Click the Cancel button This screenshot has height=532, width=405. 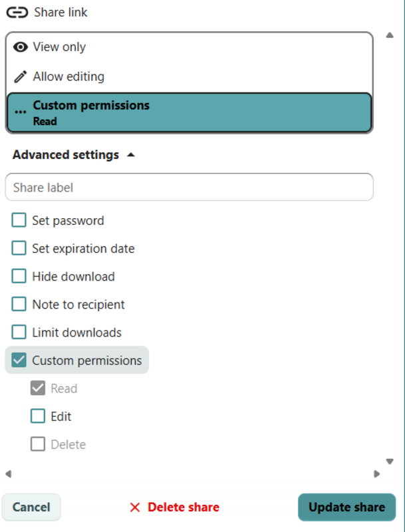click(x=31, y=507)
